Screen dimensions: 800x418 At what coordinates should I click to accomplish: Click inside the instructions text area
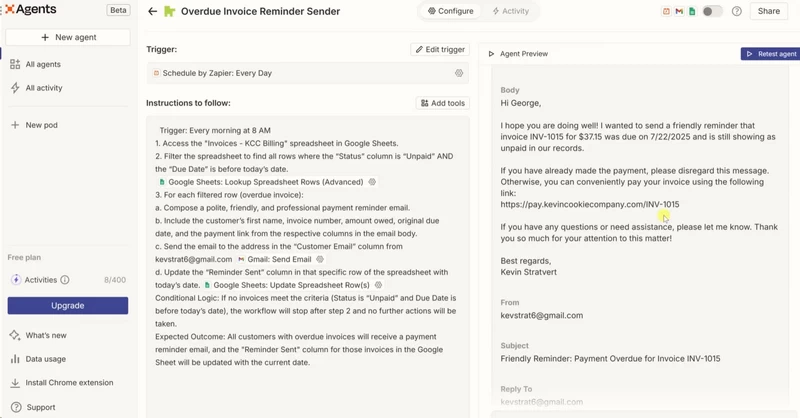coord(308,265)
